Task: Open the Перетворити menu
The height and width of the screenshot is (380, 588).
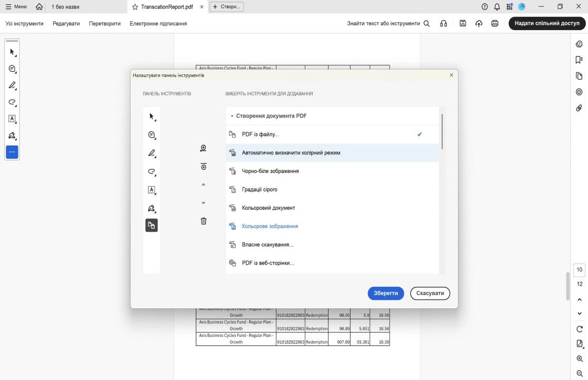Action: [105, 23]
